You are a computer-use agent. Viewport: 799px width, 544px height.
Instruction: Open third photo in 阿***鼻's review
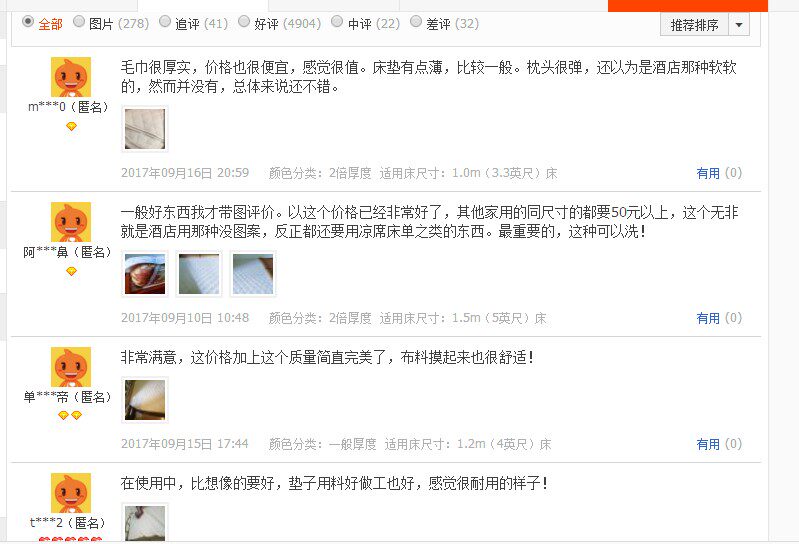click(253, 274)
